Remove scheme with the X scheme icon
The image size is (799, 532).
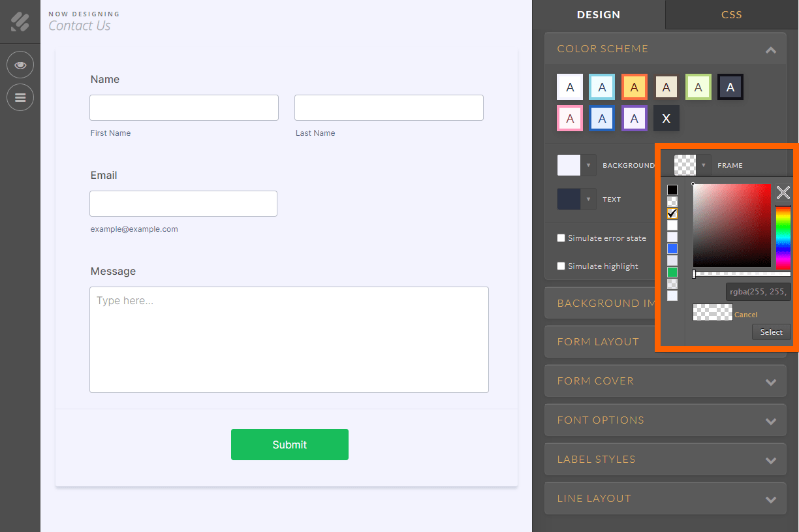666,119
